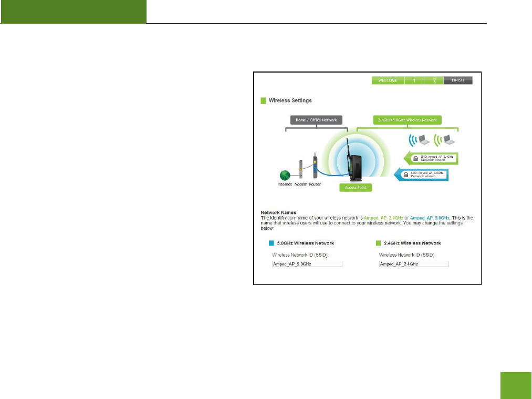Click the green square beside Wireless Settings
Viewport: 532px width, 399px height.
click(x=263, y=100)
